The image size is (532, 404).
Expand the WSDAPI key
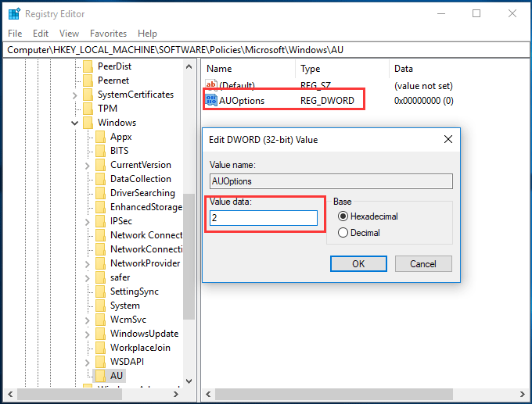87,363
